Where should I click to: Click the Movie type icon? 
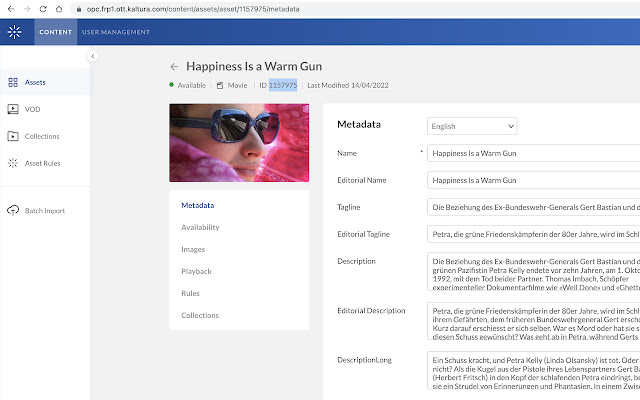point(220,85)
